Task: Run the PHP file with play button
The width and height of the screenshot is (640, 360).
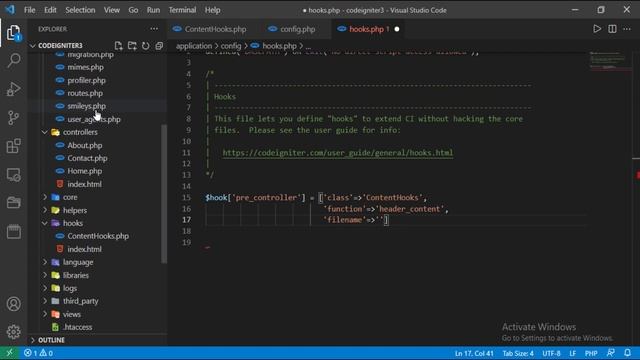Action: pyautogui.click(x=597, y=29)
